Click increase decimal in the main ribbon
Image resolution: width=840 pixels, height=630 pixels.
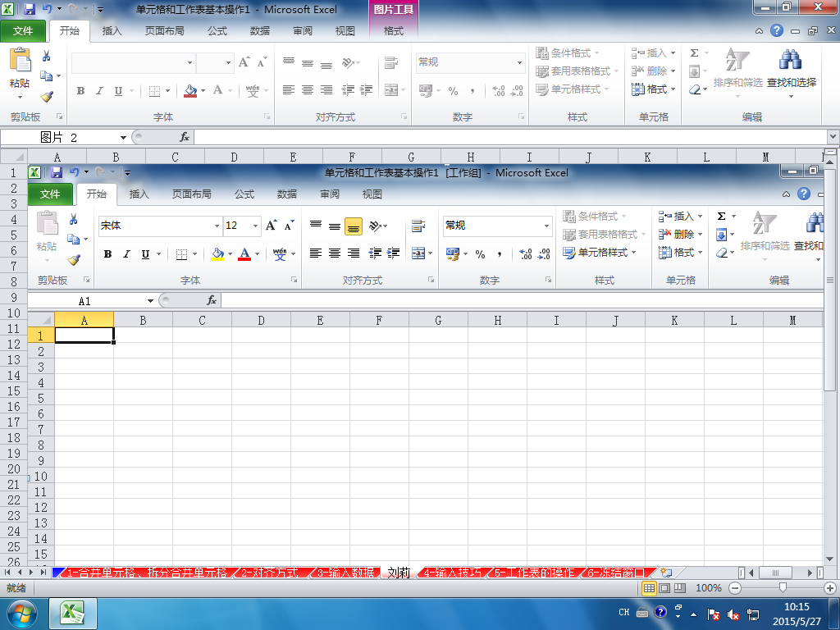pos(498,90)
